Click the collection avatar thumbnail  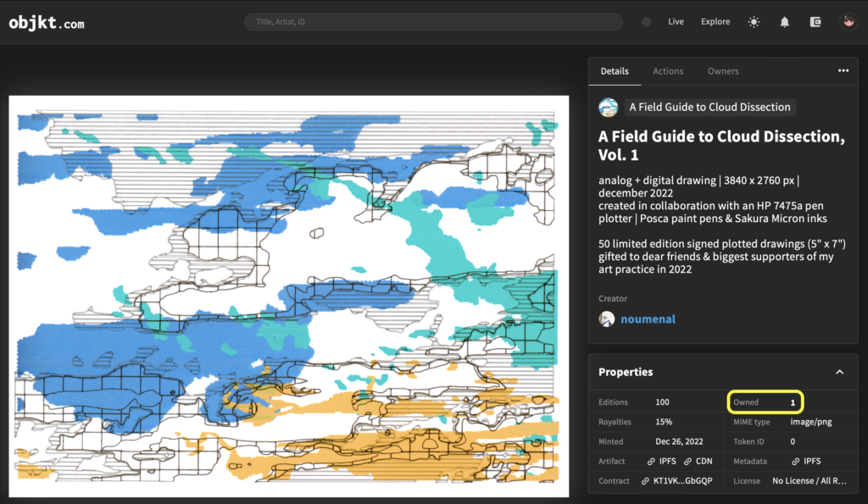[x=608, y=108]
